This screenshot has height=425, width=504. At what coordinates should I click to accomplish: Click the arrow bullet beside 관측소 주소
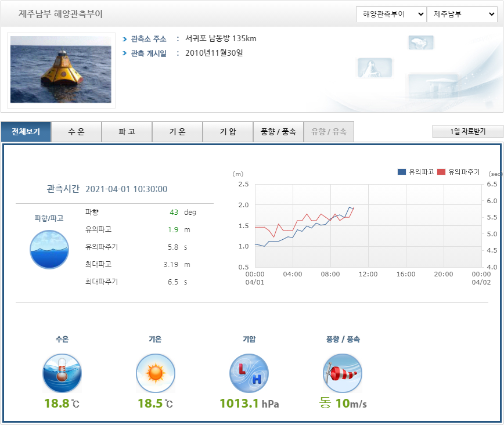pyautogui.click(x=125, y=39)
